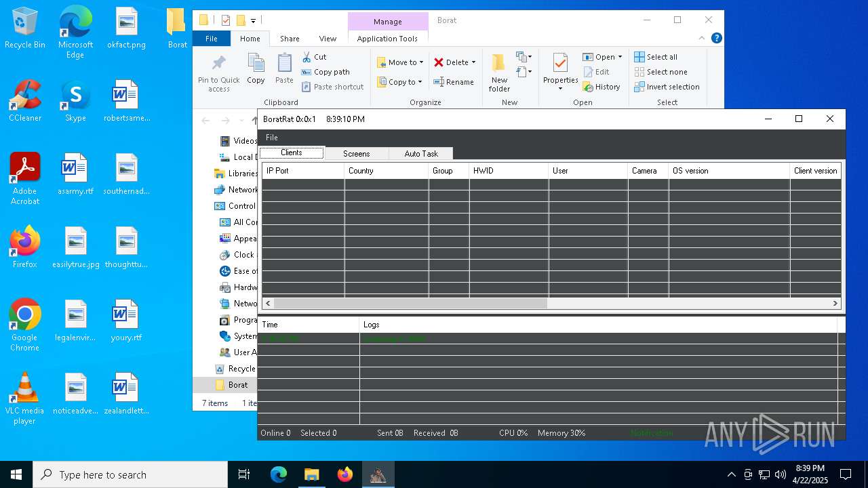Switch to Share tab in Explorer
This screenshot has height=488, width=868.
coord(290,39)
